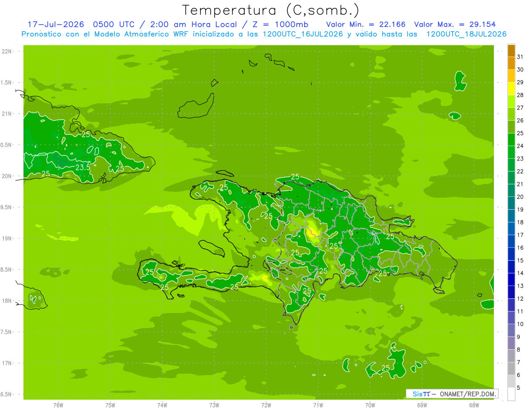Click the legend value "16"
Viewport: 532px width, 411px height.
coord(520,247)
